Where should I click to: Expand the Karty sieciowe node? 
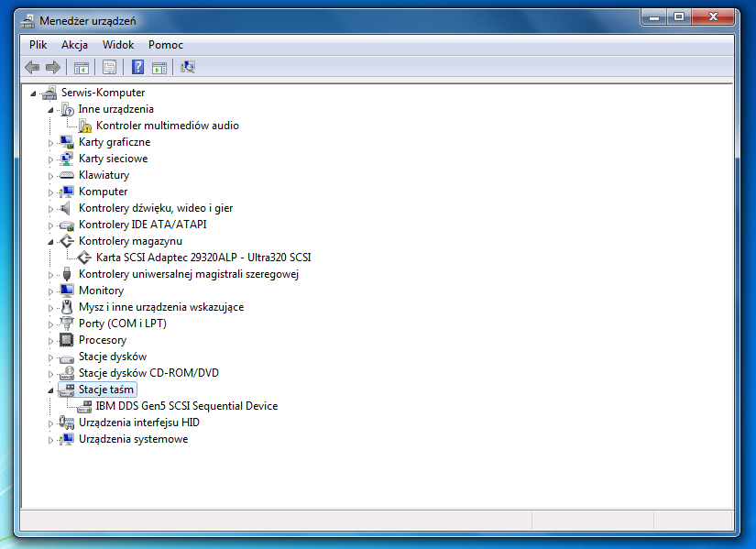click(x=50, y=159)
